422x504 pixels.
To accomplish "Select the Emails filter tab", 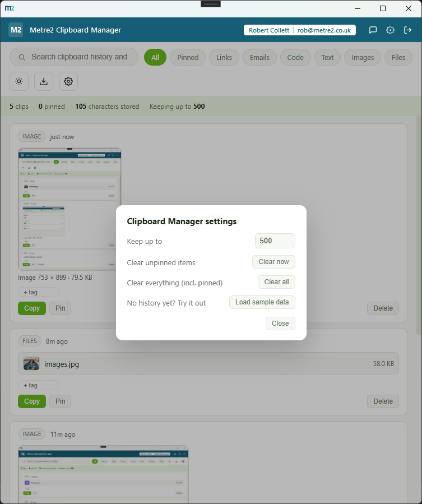I will click(x=259, y=57).
